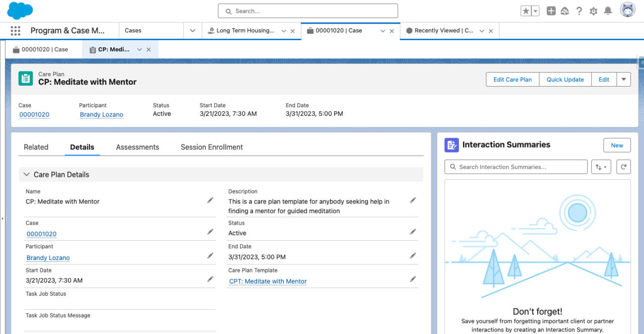The image size is (644, 334).
Task: Open the CPT: Meditate with Mentor link
Action: tap(268, 281)
